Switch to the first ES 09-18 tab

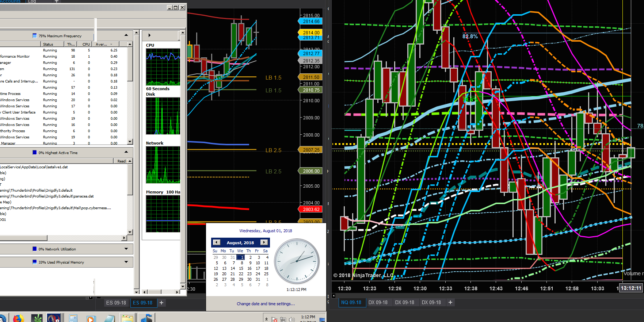click(x=116, y=303)
